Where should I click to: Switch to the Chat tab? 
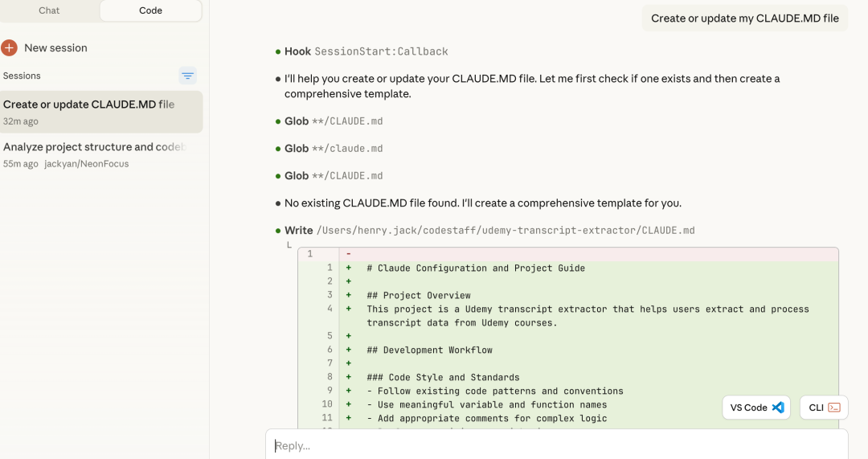click(x=50, y=10)
